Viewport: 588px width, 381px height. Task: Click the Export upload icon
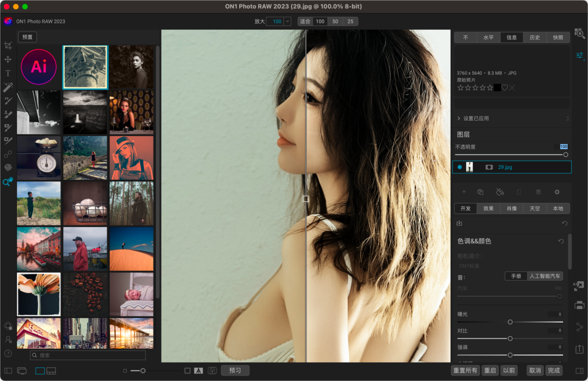(579, 349)
